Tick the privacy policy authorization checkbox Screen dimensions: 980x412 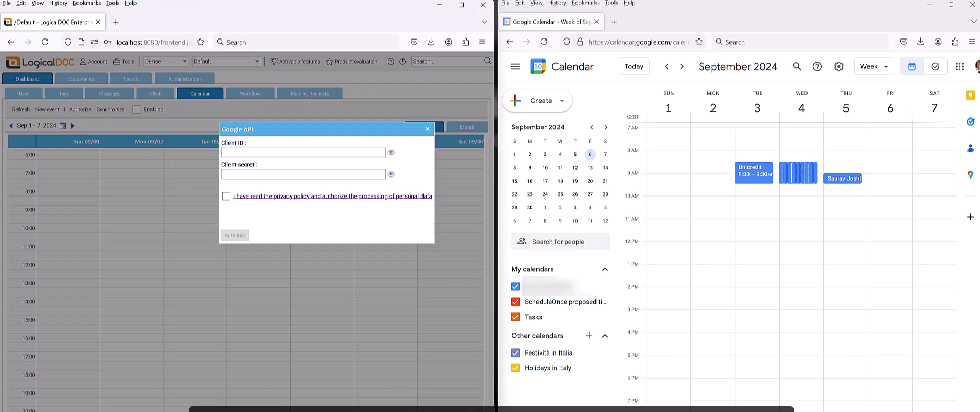point(226,196)
